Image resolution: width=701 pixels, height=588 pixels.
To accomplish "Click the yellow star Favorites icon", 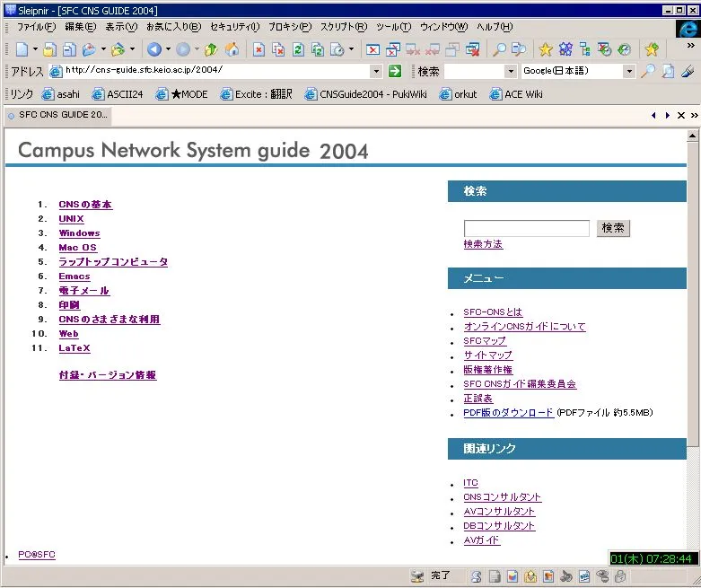I will click(x=545, y=49).
